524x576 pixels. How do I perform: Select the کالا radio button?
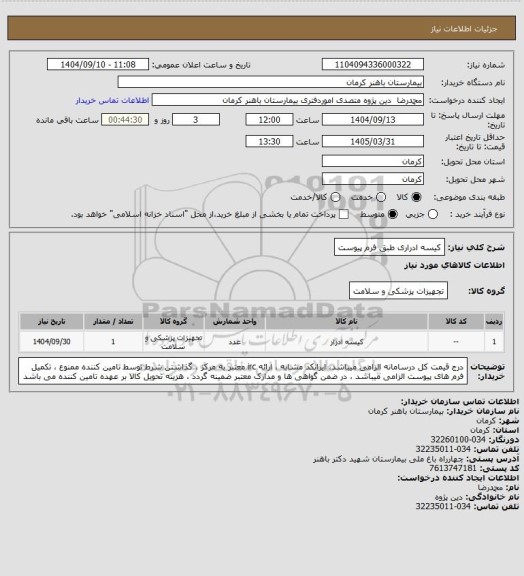tap(416, 197)
